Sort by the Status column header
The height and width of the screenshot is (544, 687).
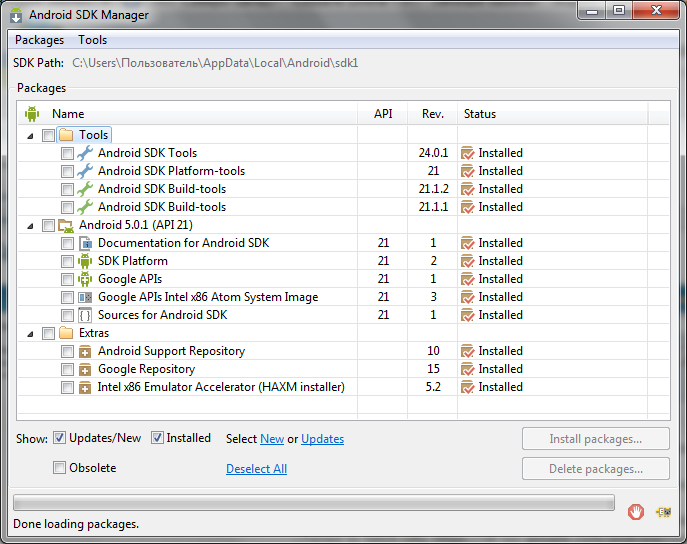553,114
